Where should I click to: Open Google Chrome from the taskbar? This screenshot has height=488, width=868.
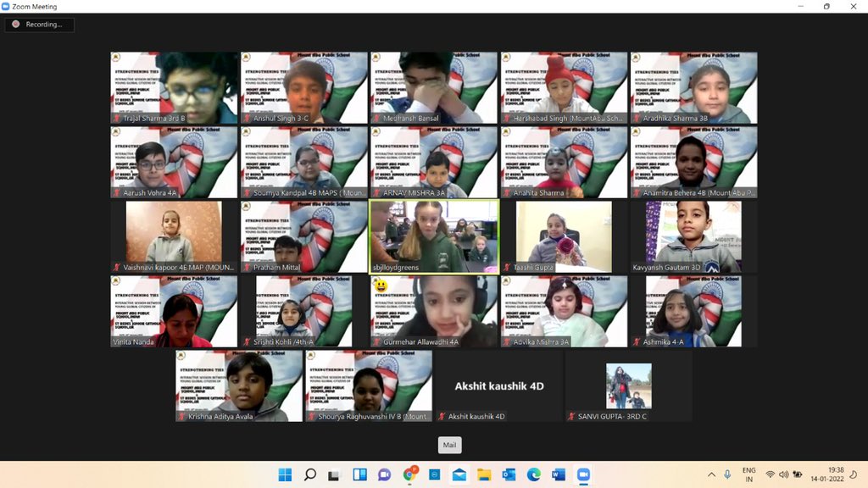click(x=410, y=474)
